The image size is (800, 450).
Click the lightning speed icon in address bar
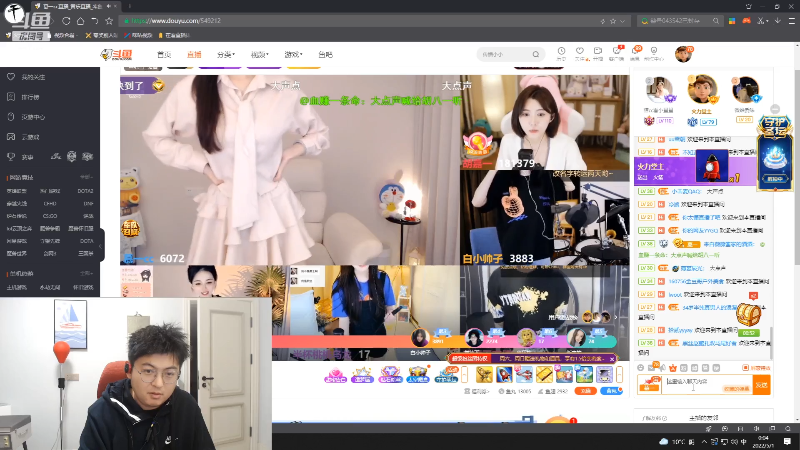click(603, 21)
